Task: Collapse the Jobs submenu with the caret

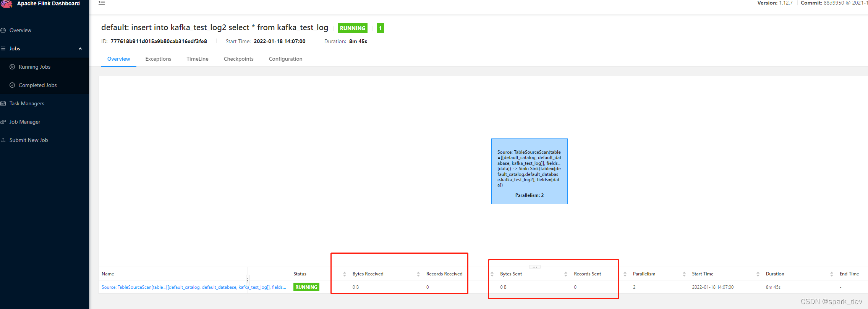Action: (80, 48)
